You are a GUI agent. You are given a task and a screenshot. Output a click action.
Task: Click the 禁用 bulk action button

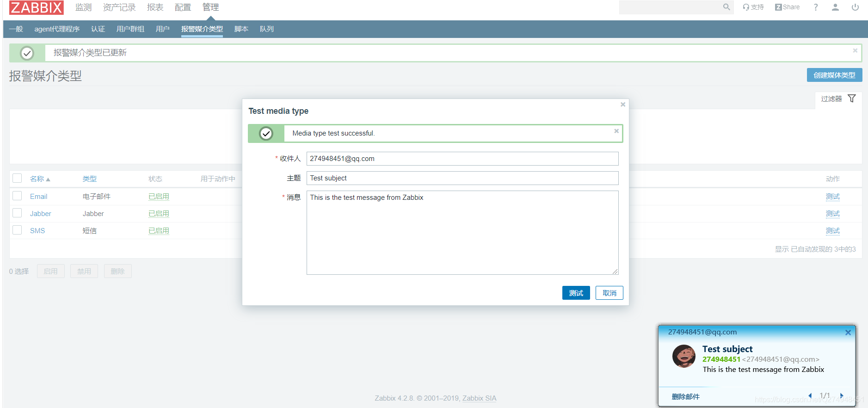(84, 271)
